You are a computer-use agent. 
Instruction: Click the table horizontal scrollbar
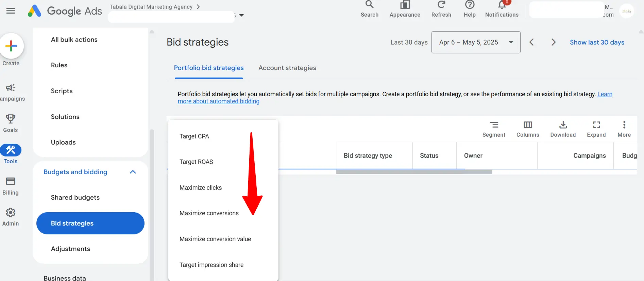[x=414, y=172]
